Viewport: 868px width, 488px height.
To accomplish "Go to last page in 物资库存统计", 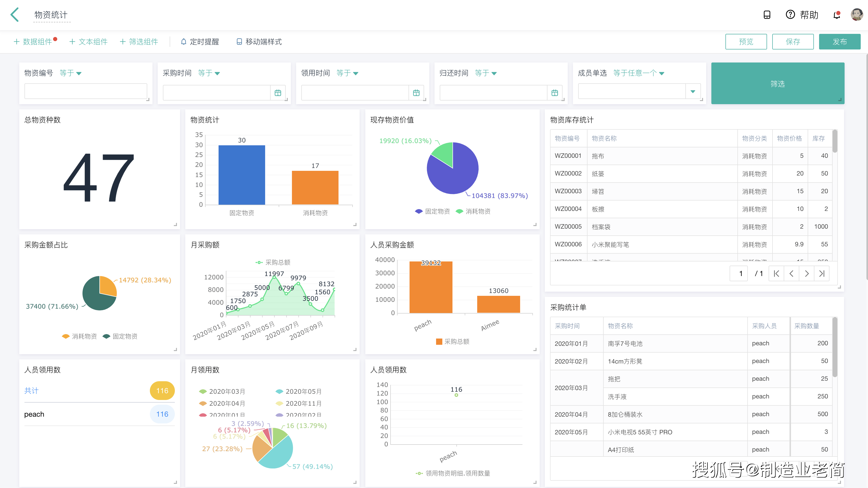I will [x=821, y=273].
